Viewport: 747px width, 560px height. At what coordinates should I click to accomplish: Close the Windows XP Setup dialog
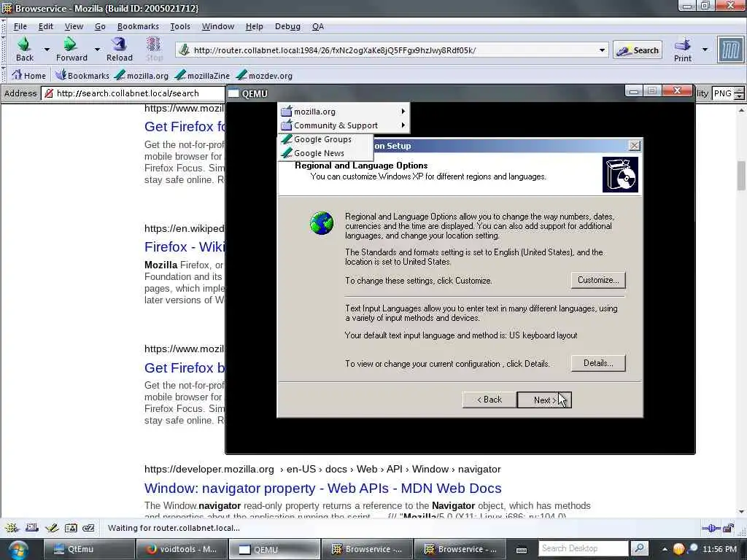click(634, 146)
